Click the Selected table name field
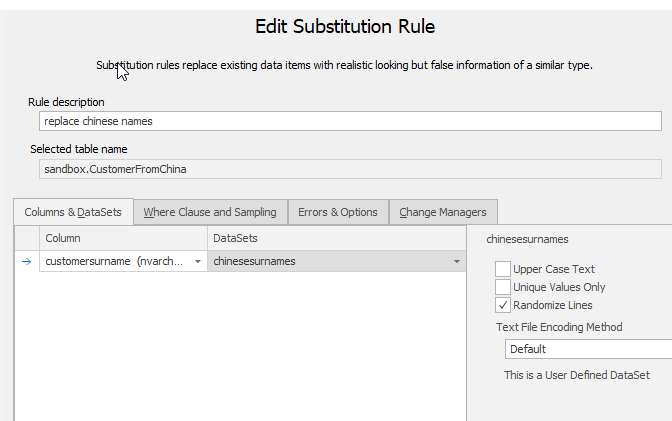Screen dimensions: 672x421 coord(350,169)
